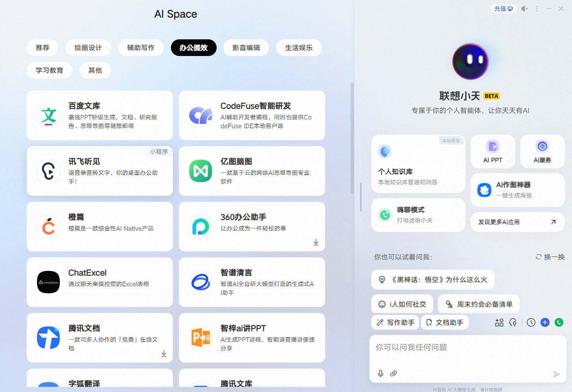Select the 办公提效 category tab
572x392 pixels.
pyautogui.click(x=194, y=48)
